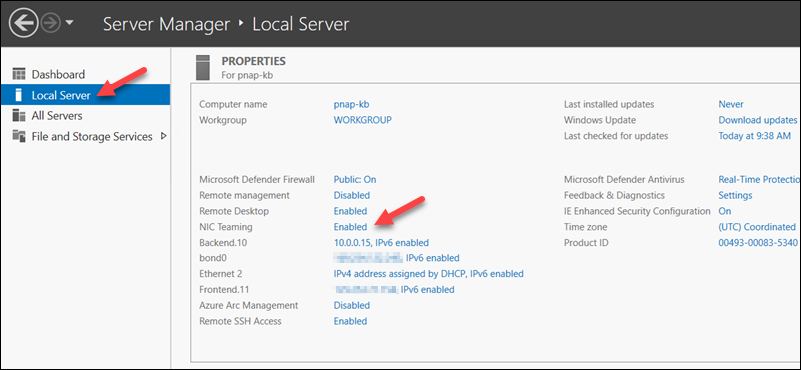The height and width of the screenshot is (370, 801).
Task: Open Download updates Windows Update link
Action: (758, 120)
